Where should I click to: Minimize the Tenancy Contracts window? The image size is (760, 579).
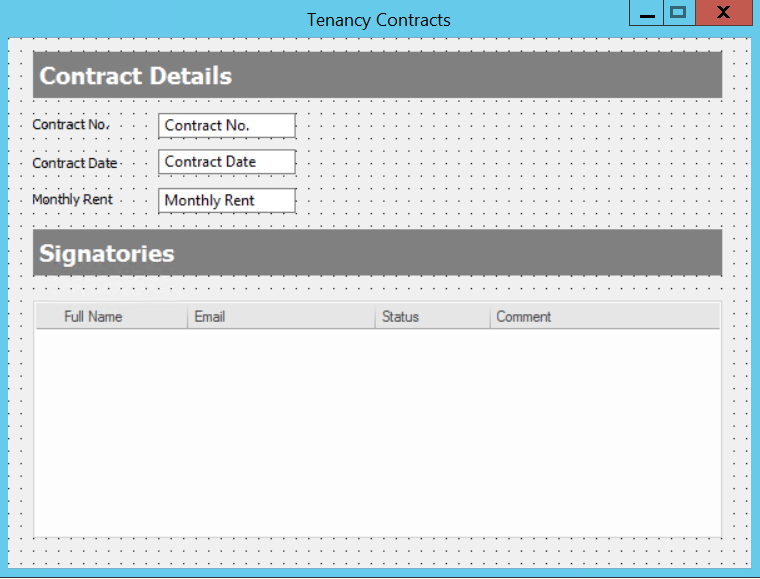(646, 13)
